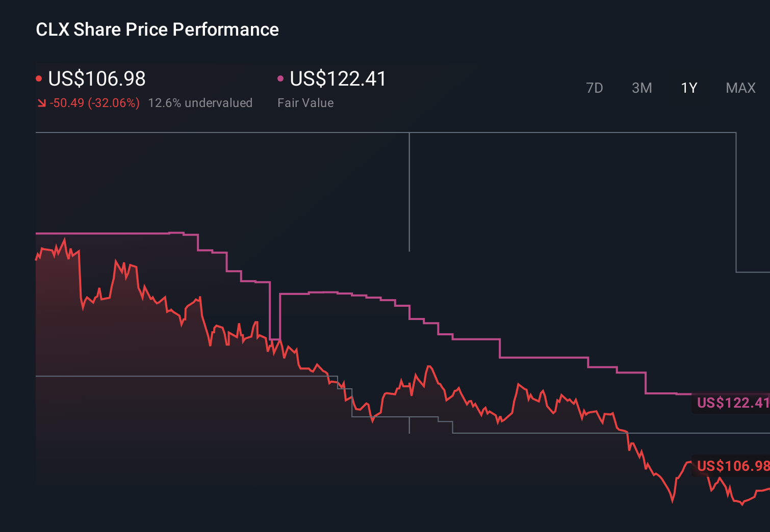Image resolution: width=770 pixels, height=532 pixels.
Task: Expand the 1Y chart period selector
Action: (x=688, y=88)
